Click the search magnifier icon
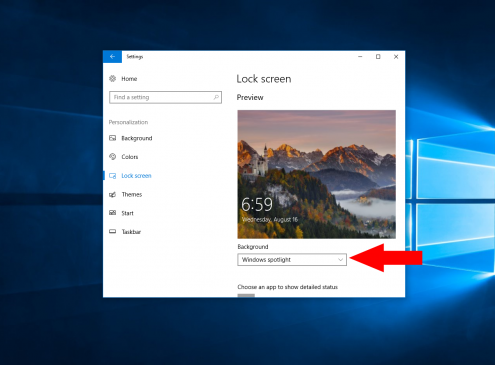The height and width of the screenshot is (365, 495). (216, 97)
